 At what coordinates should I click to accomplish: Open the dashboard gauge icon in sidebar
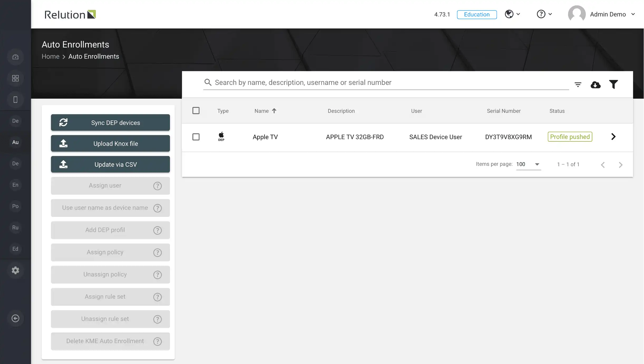(x=15, y=57)
